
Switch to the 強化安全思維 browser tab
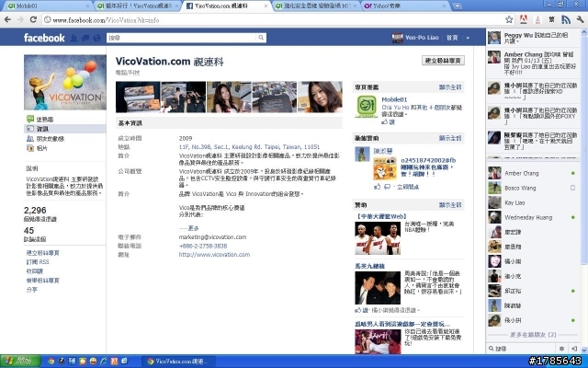[x=317, y=6]
